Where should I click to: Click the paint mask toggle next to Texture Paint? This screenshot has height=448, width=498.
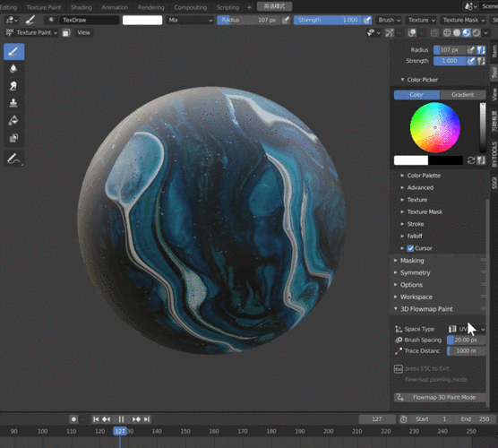66,33
